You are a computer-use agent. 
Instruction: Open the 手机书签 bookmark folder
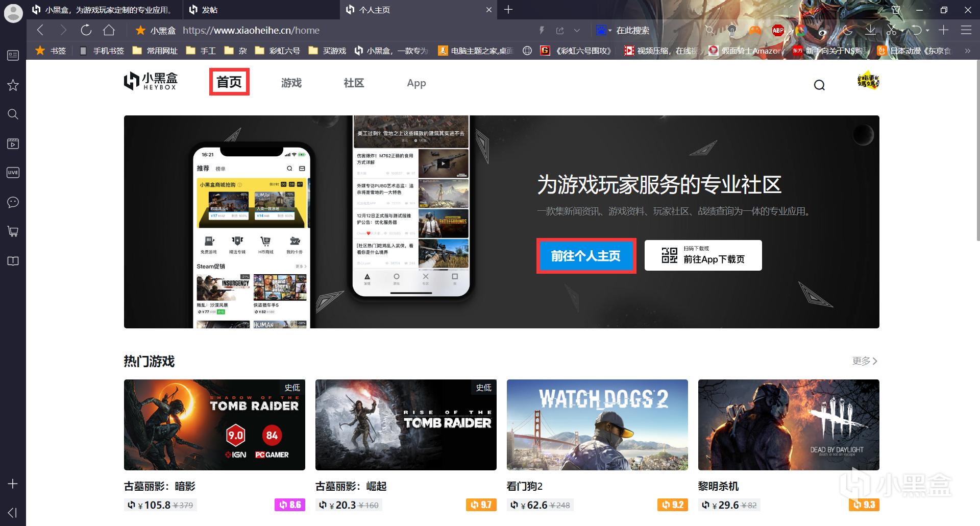tap(102, 51)
